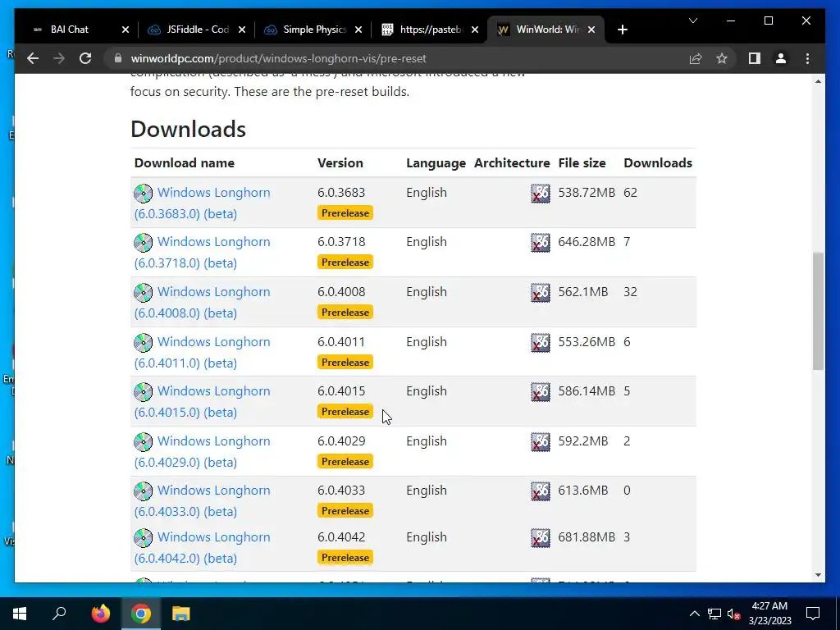Open the Chrome profile menu
The image size is (840, 630).
781,58
